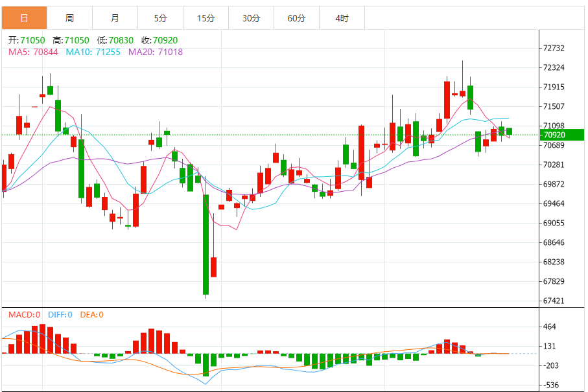Click the 69464 price axis label

click(554, 204)
